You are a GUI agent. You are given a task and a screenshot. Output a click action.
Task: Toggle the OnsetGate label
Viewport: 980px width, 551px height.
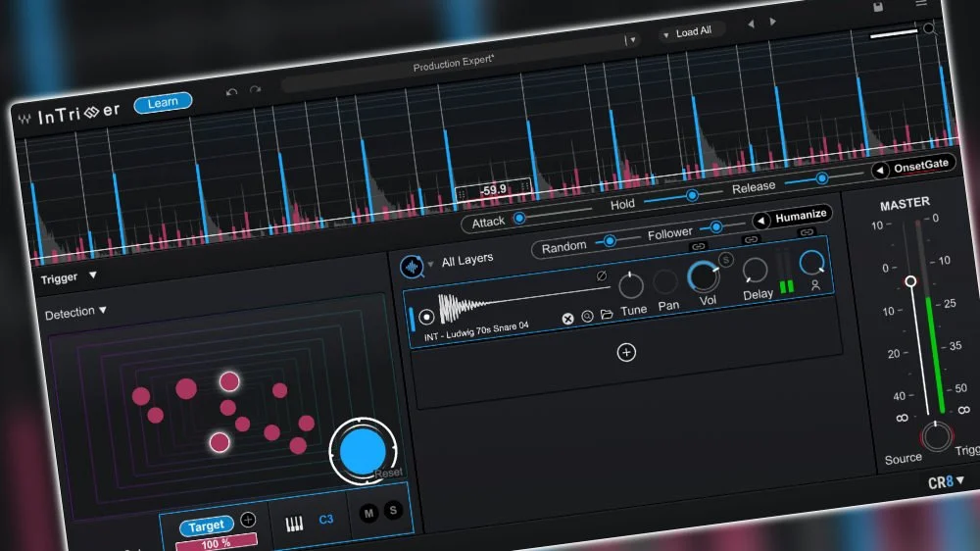click(920, 165)
